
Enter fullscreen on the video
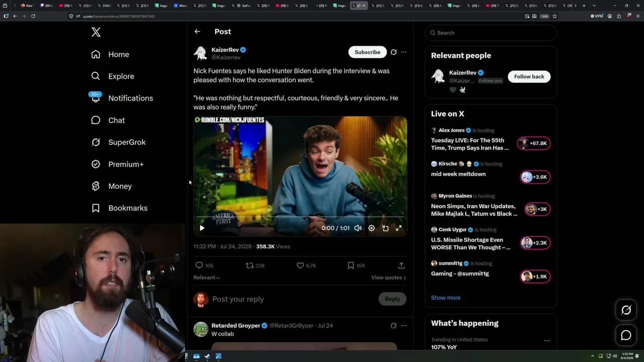[x=398, y=228]
